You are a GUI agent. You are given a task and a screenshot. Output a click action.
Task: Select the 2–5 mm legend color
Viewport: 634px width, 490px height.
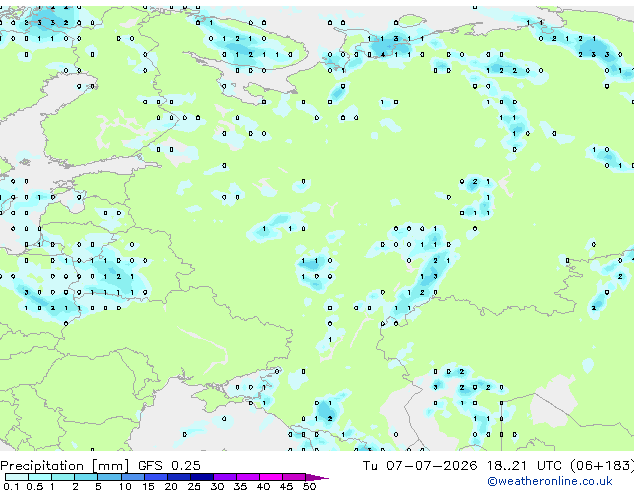tap(86, 477)
